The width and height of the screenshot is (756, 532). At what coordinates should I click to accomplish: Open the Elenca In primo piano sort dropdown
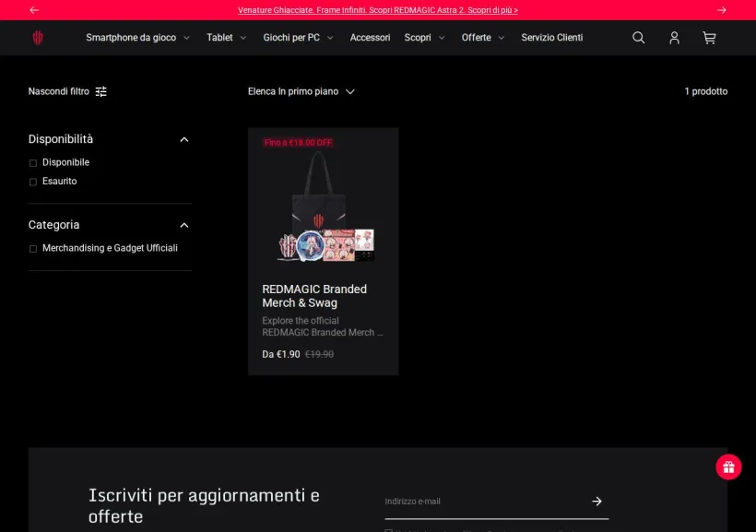[x=301, y=91]
